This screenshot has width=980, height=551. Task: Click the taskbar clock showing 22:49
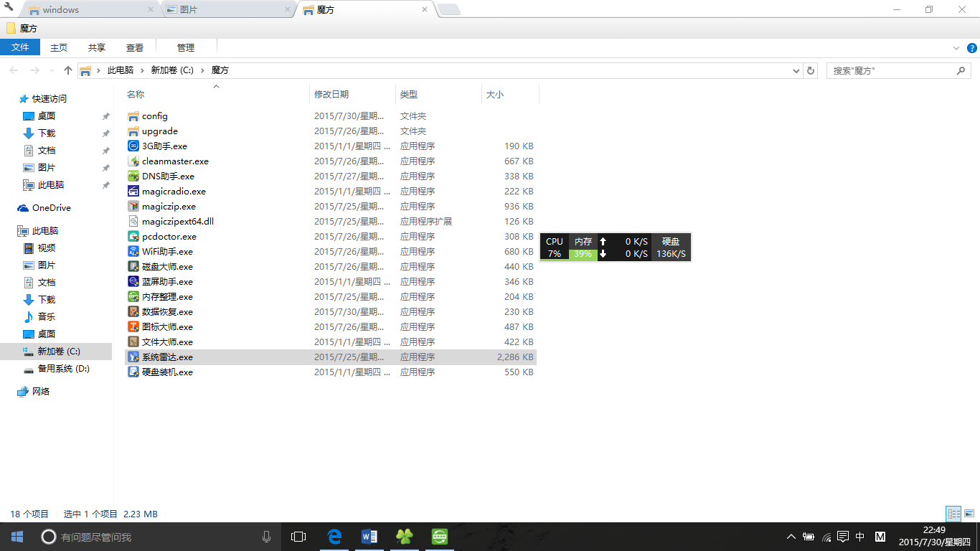(x=934, y=536)
